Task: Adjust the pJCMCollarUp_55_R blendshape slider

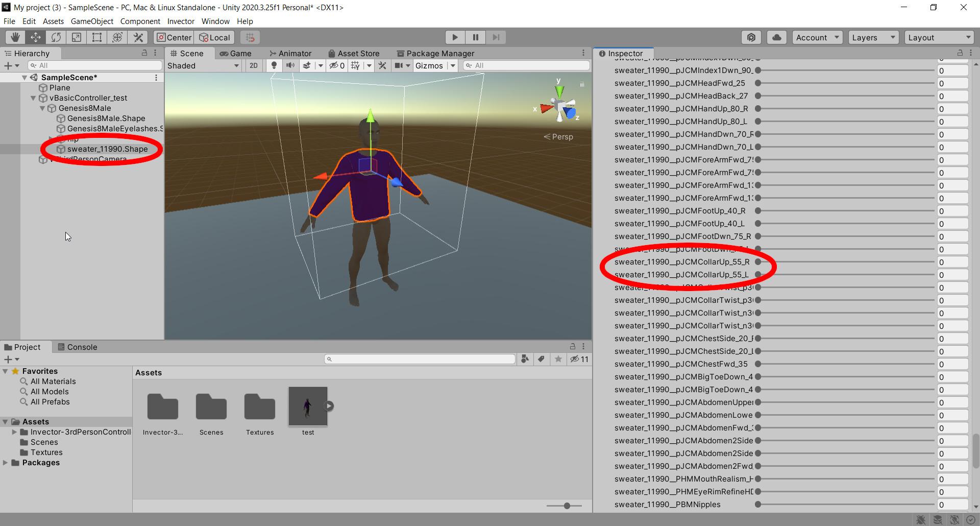Action: click(x=846, y=262)
